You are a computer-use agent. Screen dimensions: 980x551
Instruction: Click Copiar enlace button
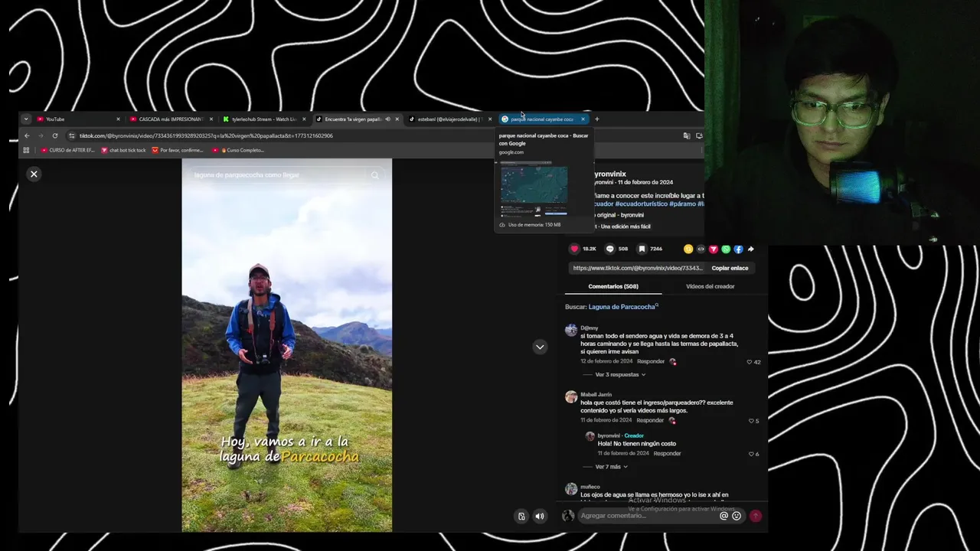click(730, 268)
